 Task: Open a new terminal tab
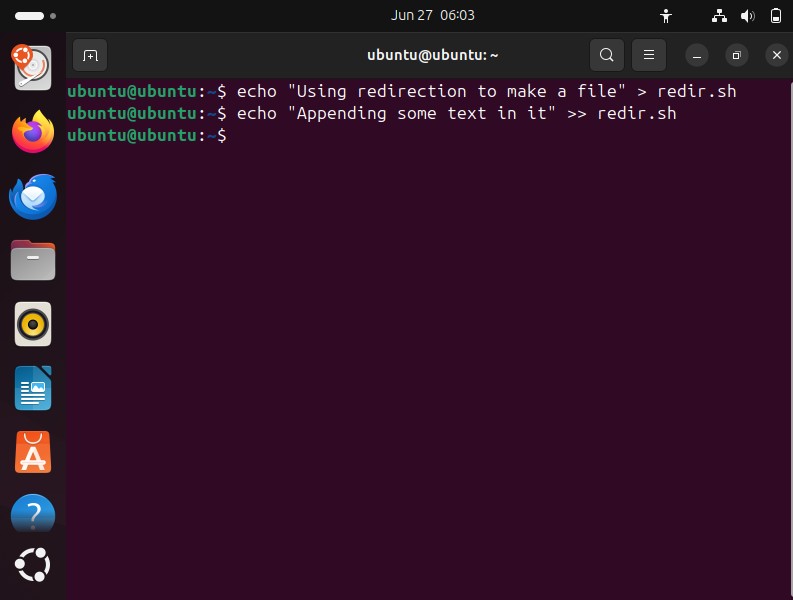click(x=90, y=55)
